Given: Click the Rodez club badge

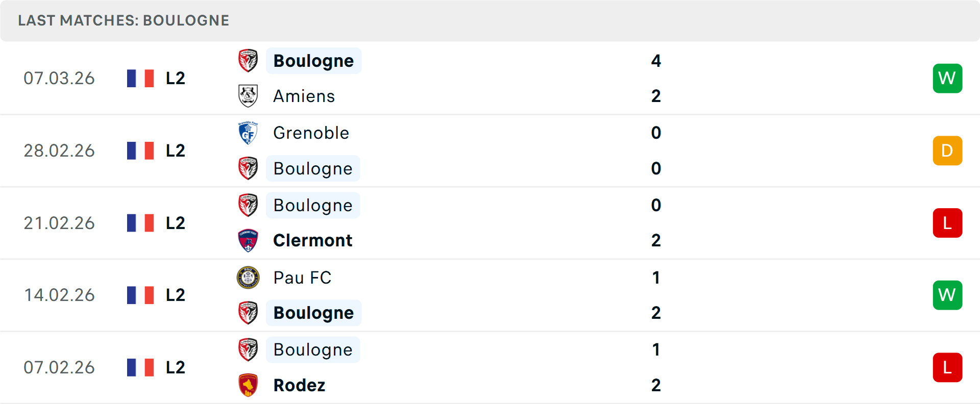Looking at the screenshot, I should coord(248,385).
